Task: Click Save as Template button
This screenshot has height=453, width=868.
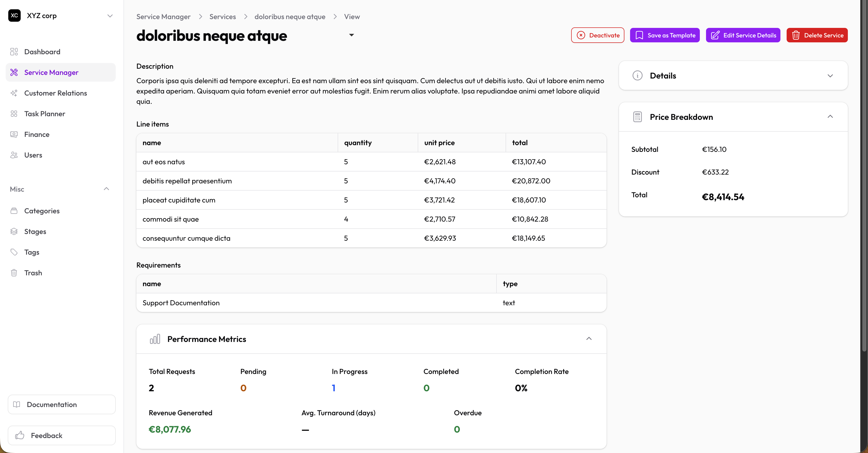Action: 664,35
